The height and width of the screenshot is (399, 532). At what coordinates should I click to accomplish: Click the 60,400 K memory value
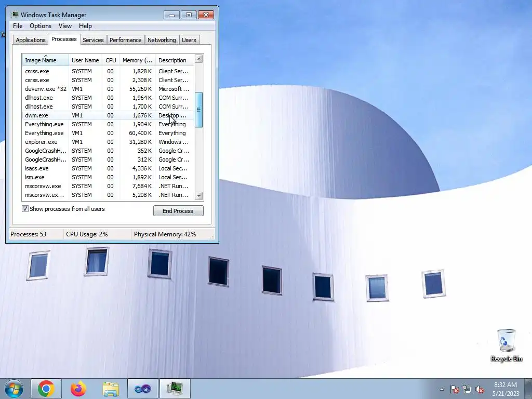pyautogui.click(x=140, y=133)
